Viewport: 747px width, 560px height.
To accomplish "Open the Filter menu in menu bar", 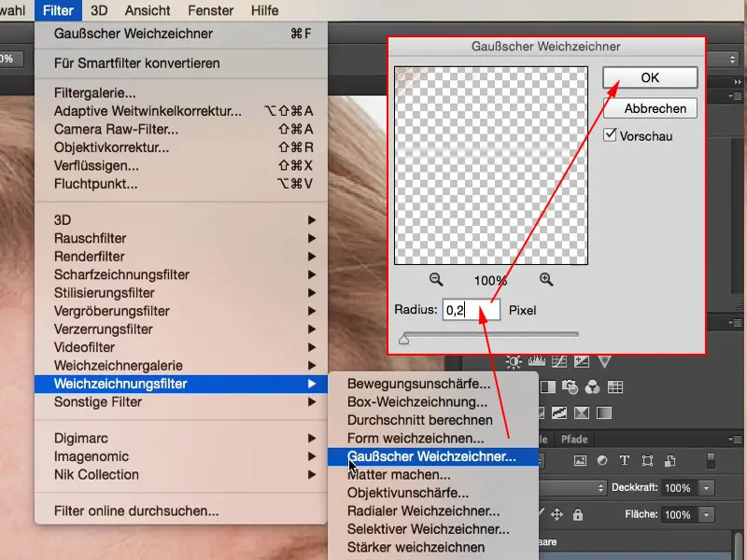I will (58, 10).
